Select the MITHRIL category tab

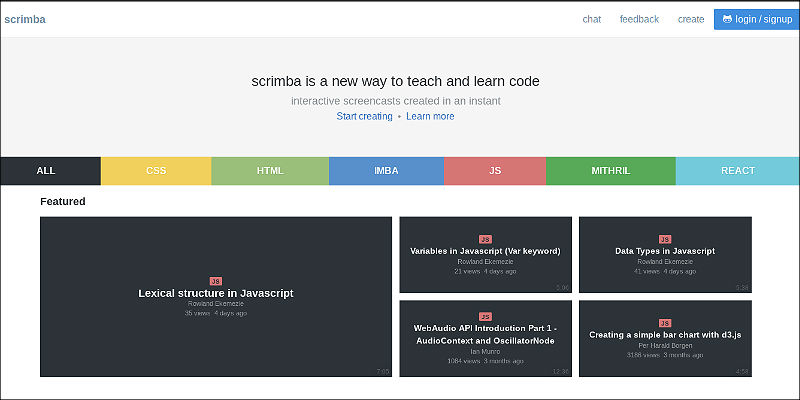[611, 171]
